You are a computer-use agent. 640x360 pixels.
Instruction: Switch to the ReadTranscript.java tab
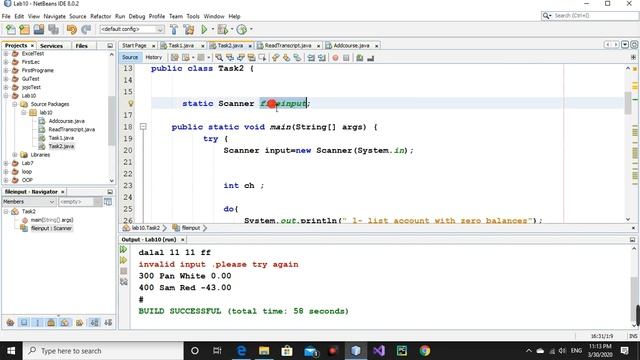click(288, 46)
